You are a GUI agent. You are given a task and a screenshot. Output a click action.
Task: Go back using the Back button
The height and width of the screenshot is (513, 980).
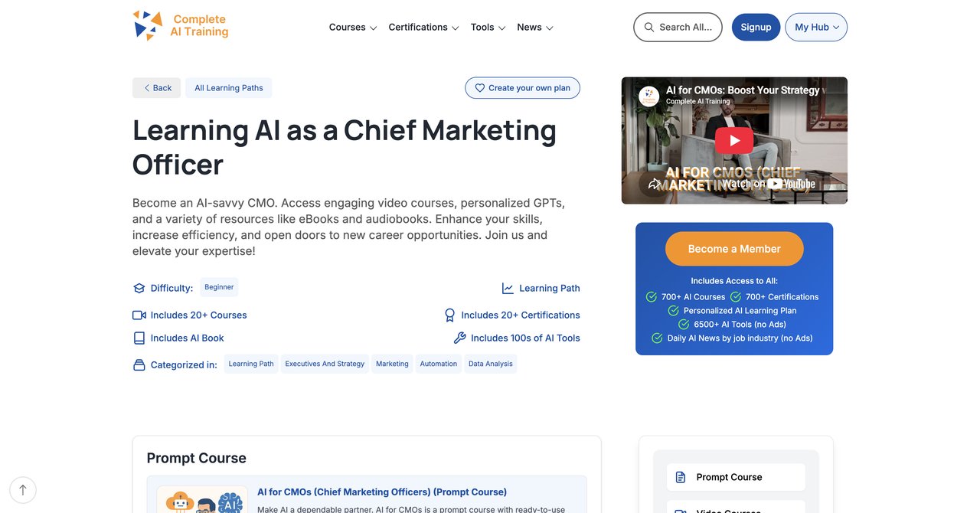tap(156, 88)
